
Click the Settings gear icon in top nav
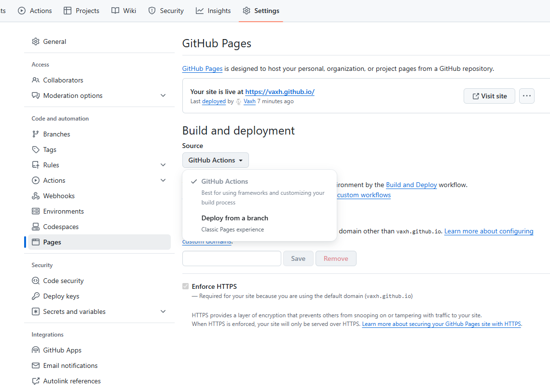(x=247, y=11)
